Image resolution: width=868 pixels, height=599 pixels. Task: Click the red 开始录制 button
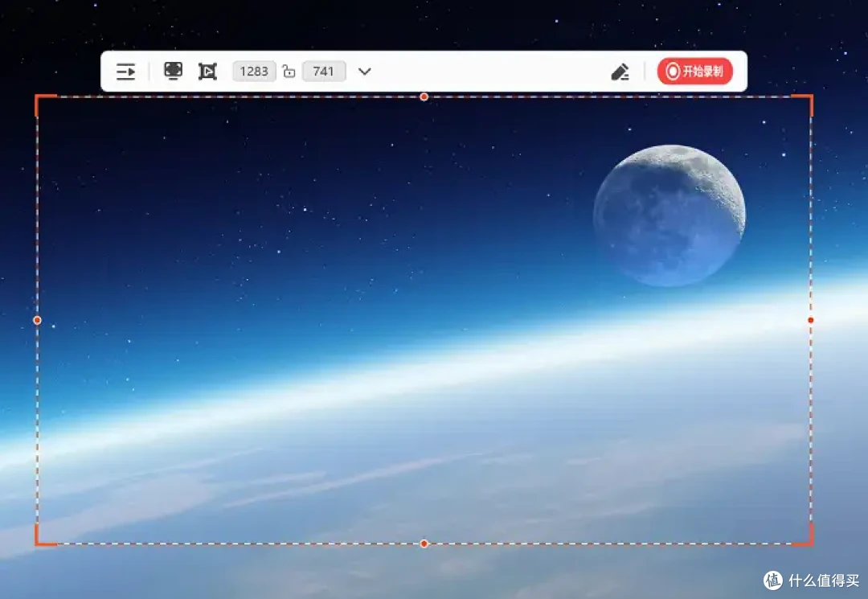(694, 72)
